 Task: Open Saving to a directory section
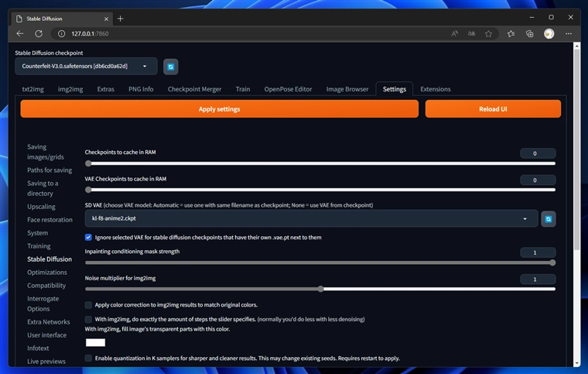(x=43, y=188)
